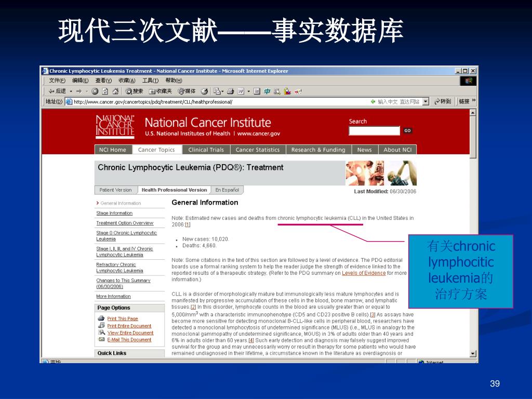Open Refractory Chronic Lymphocytic Leukemia link
The image size is (532, 399).
point(119,268)
